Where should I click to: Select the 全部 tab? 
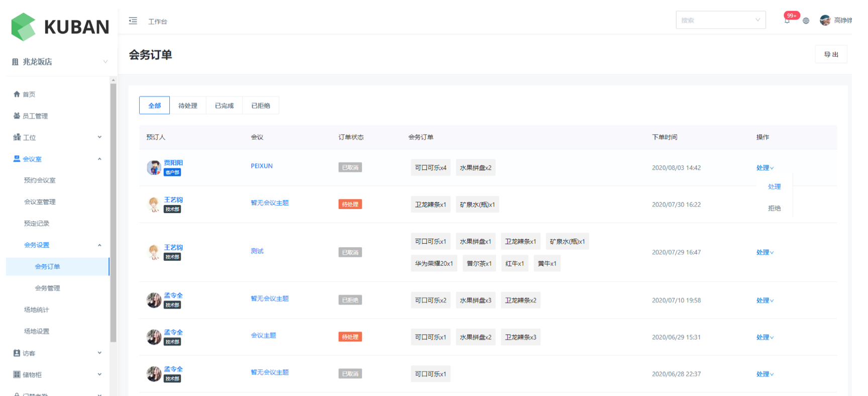coord(154,106)
